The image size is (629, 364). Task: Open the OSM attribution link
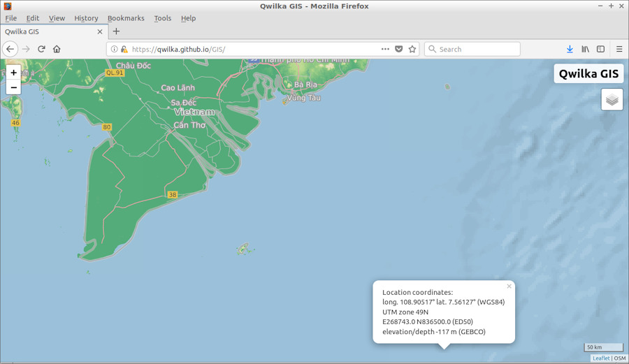pos(620,358)
